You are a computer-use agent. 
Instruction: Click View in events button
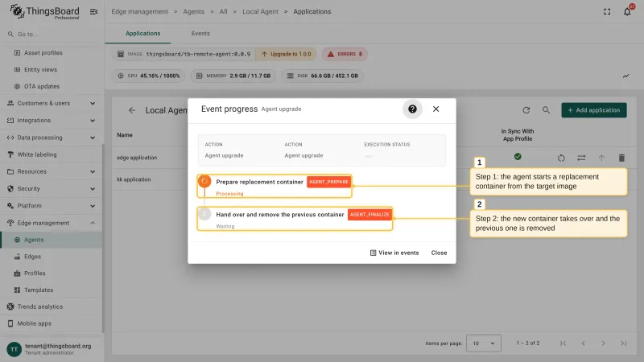pyautogui.click(x=394, y=253)
